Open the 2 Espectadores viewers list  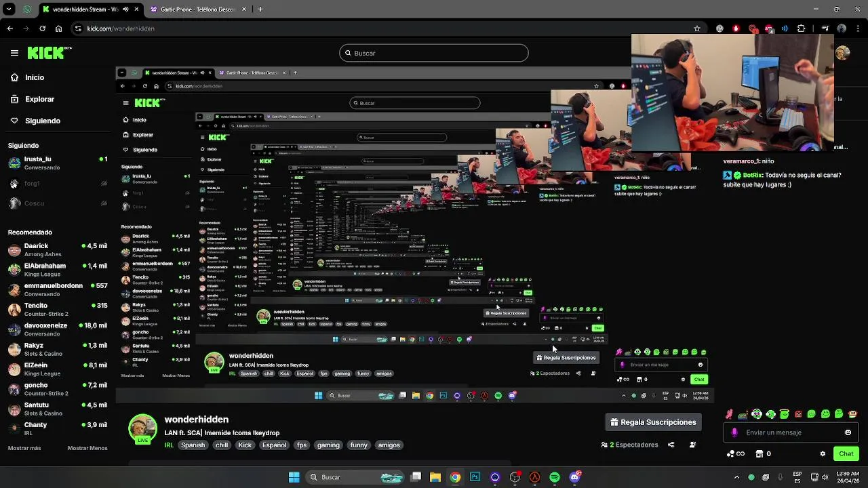tap(629, 445)
